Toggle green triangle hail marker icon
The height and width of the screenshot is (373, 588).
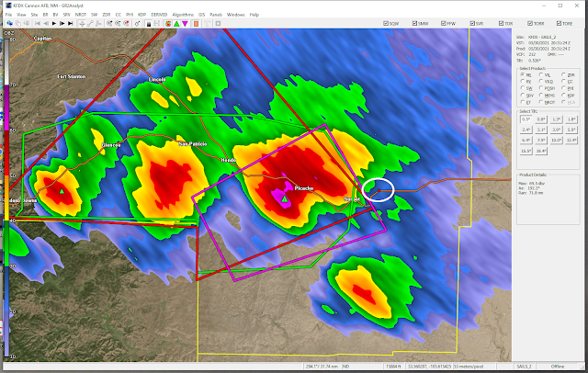click(176, 23)
